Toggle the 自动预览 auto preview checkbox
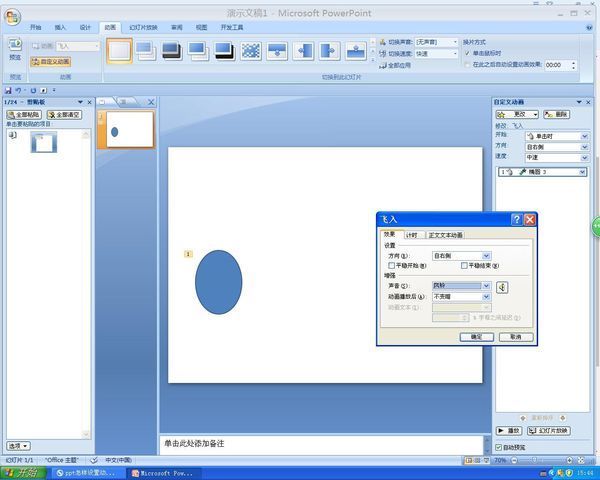600x480 pixels. pos(500,447)
